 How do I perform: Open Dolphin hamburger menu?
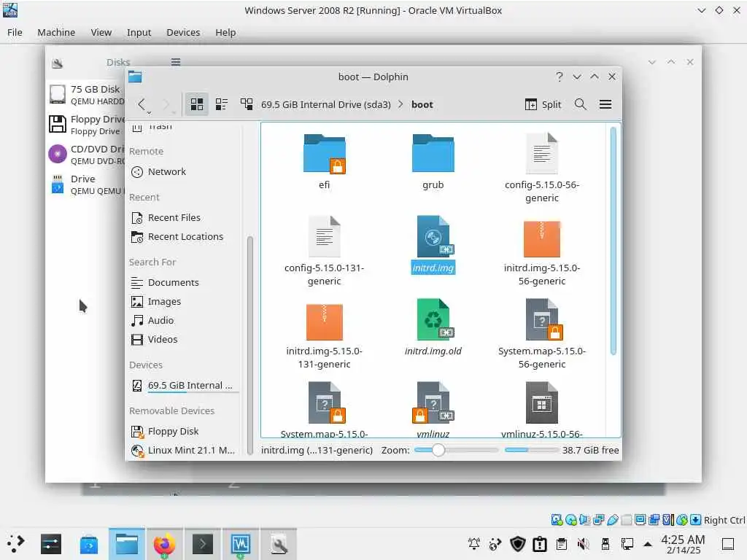tap(605, 104)
